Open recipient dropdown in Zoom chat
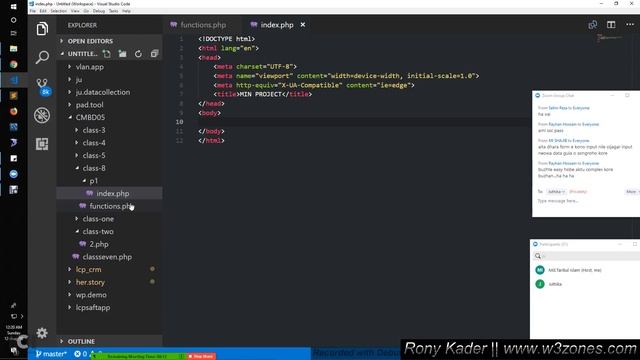Viewport: 640px width, 360px height. coord(556,191)
